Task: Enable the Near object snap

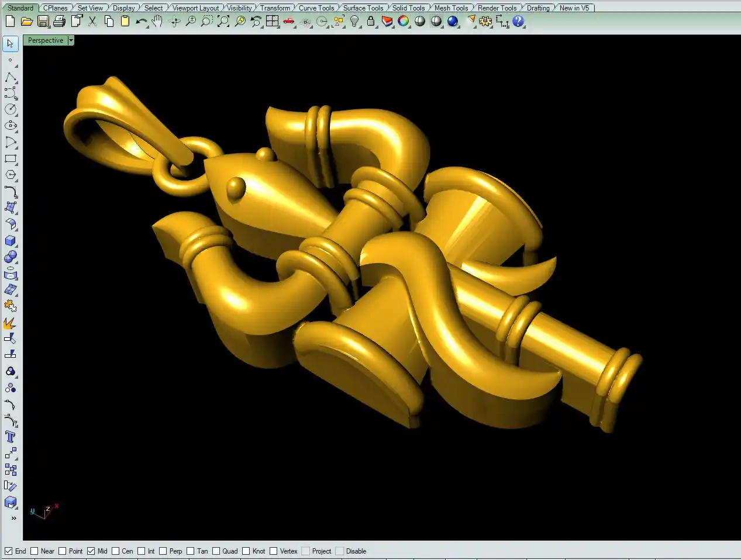Action: click(x=35, y=551)
